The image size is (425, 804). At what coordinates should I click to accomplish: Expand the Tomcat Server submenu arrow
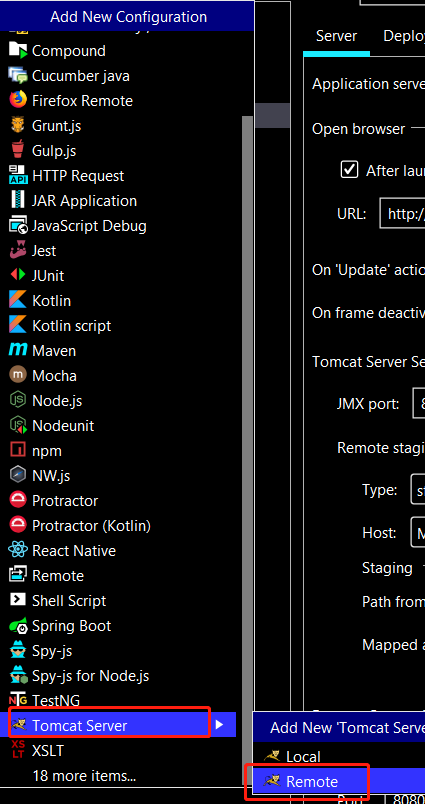pos(220,725)
